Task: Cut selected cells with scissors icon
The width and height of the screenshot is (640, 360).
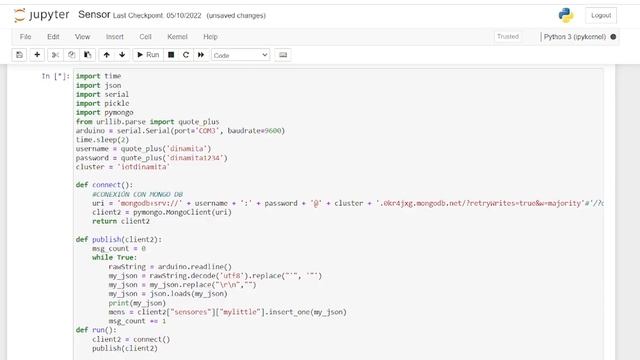Action: [x=56, y=55]
